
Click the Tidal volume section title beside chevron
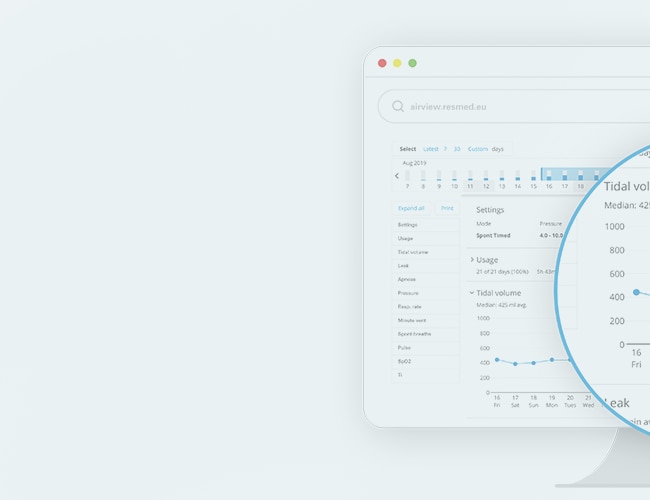[x=499, y=293]
